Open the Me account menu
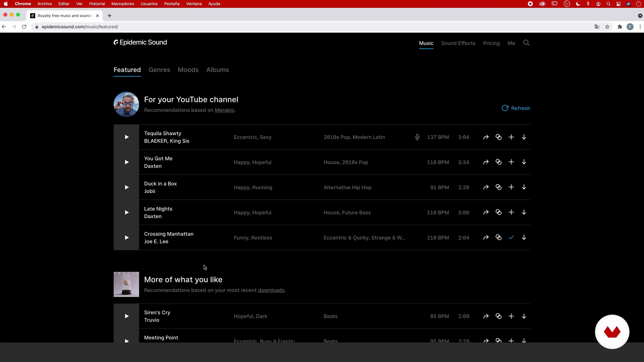 (511, 43)
